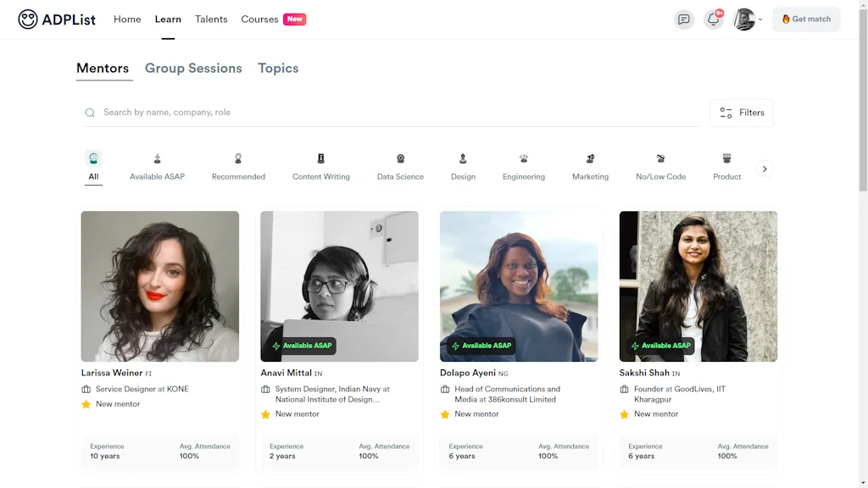Filter by Available ASAP category
This screenshot has width=868, height=488.
[157, 158]
